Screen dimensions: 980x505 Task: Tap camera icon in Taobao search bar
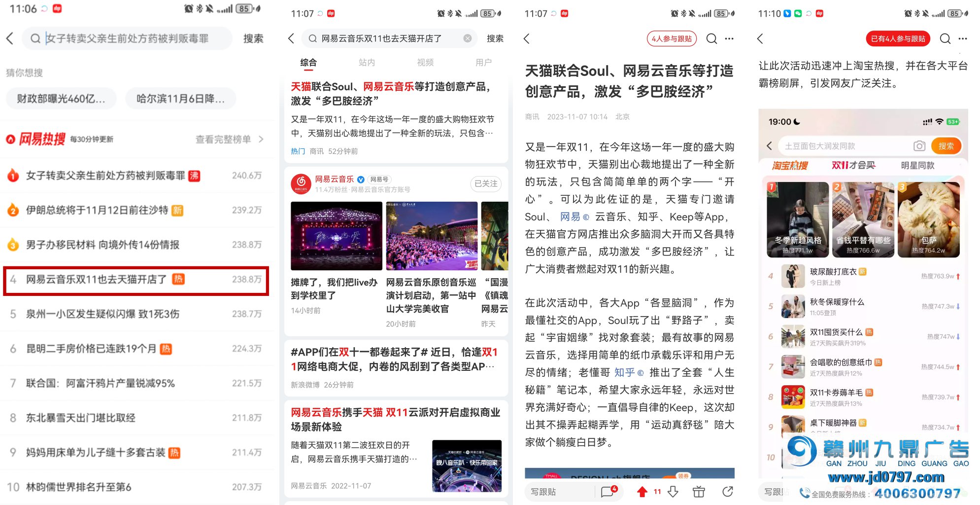point(919,145)
